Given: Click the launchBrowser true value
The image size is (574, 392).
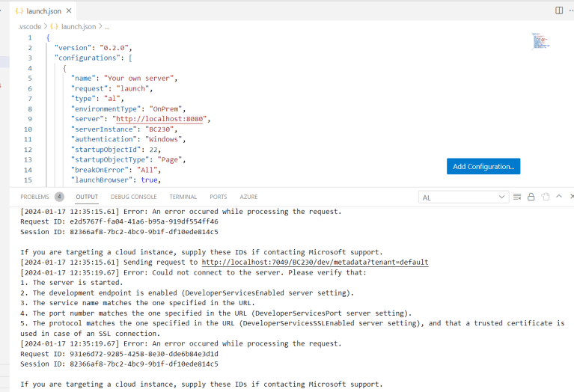Looking at the screenshot, I should pyautogui.click(x=150, y=180).
